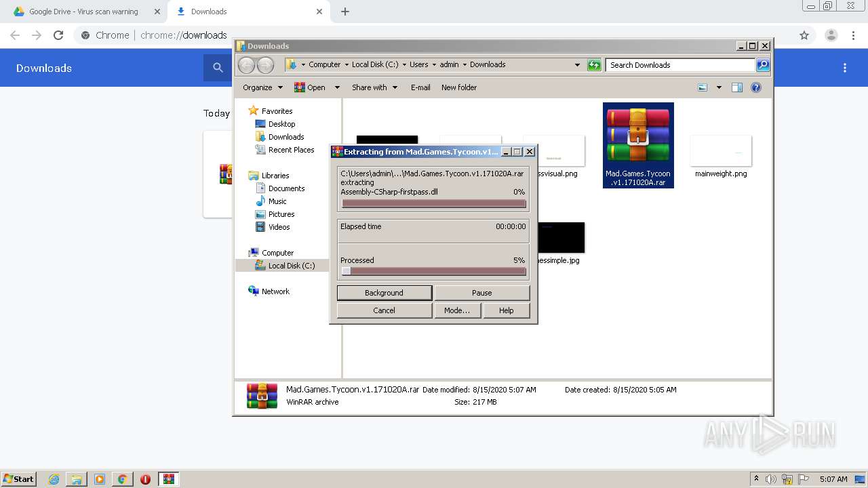
Task: Open the selected file with WinRAR
Action: tap(309, 87)
